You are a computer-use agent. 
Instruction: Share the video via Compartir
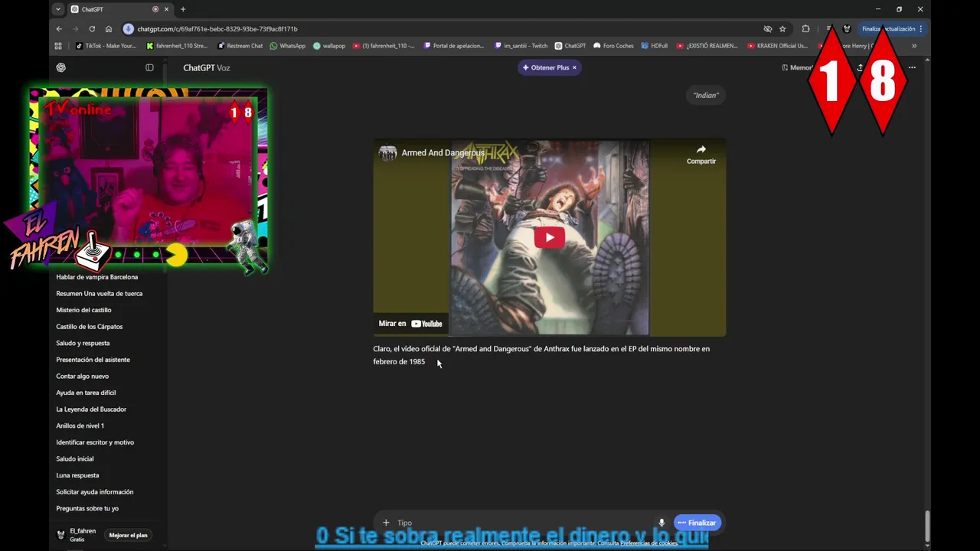(701, 155)
